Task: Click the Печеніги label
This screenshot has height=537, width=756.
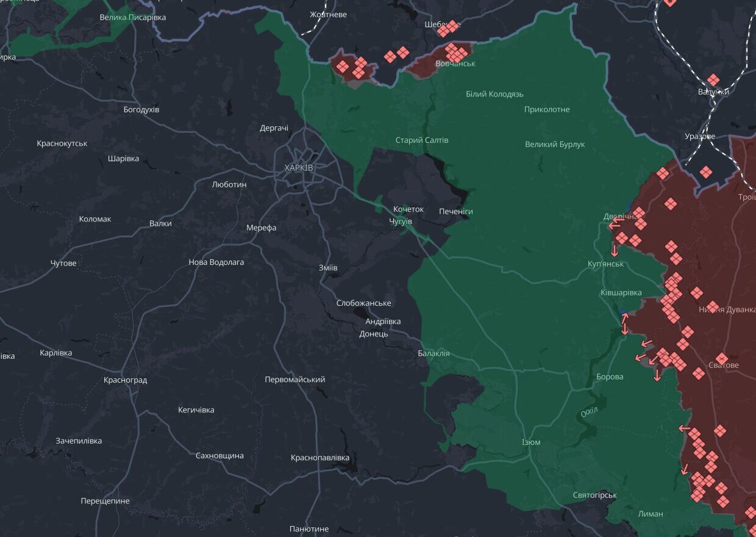Action: (455, 211)
